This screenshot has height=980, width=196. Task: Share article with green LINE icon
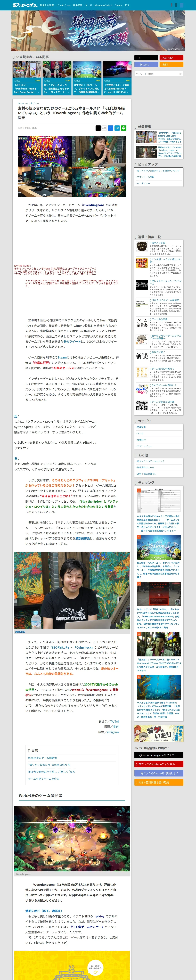tap(123, 128)
